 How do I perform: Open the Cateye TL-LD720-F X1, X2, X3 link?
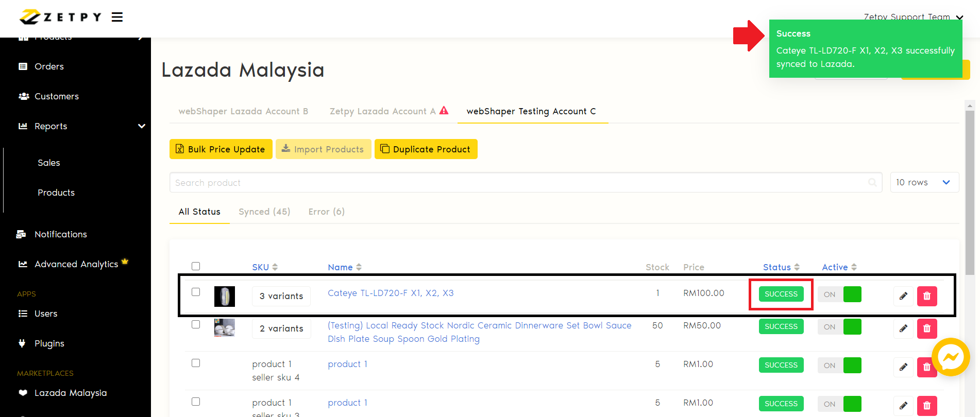click(391, 293)
